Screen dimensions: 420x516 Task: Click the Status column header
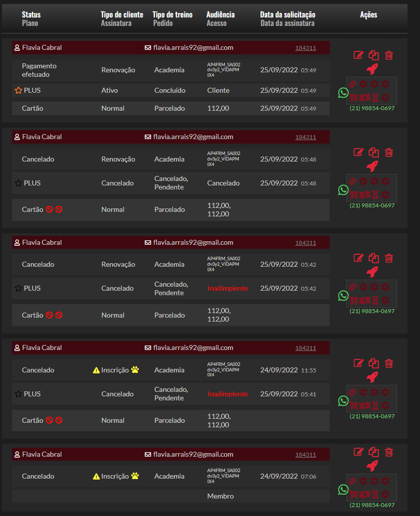click(x=31, y=15)
